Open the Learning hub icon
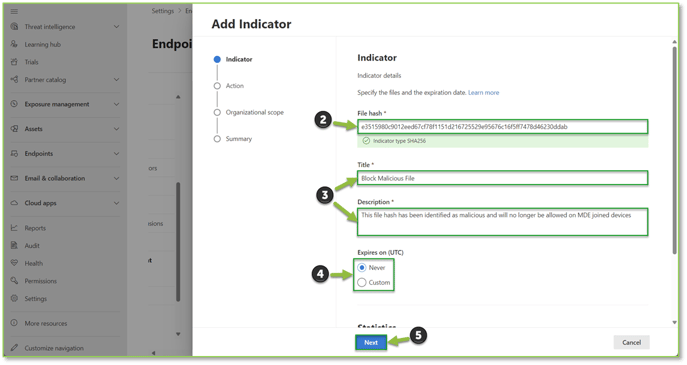687x365 pixels. (x=14, y=44)
